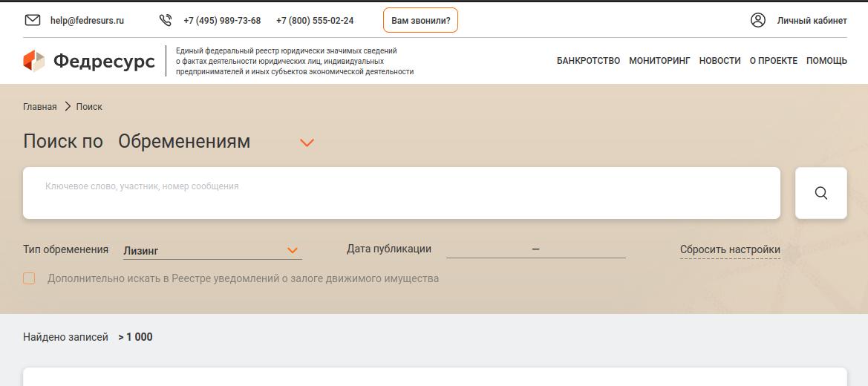Click the phone handset icon

[x=166, y=20]
